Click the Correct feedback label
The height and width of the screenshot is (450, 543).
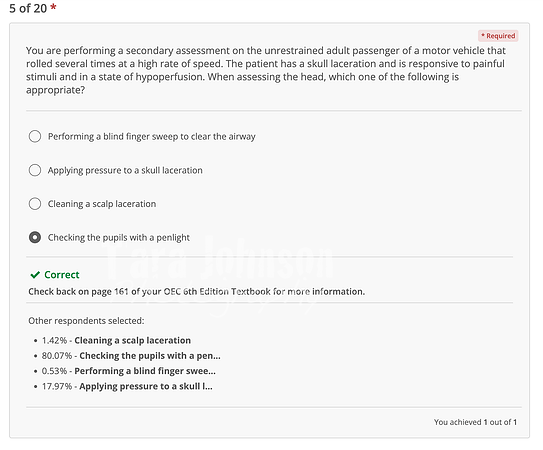(x=62, y=275)
